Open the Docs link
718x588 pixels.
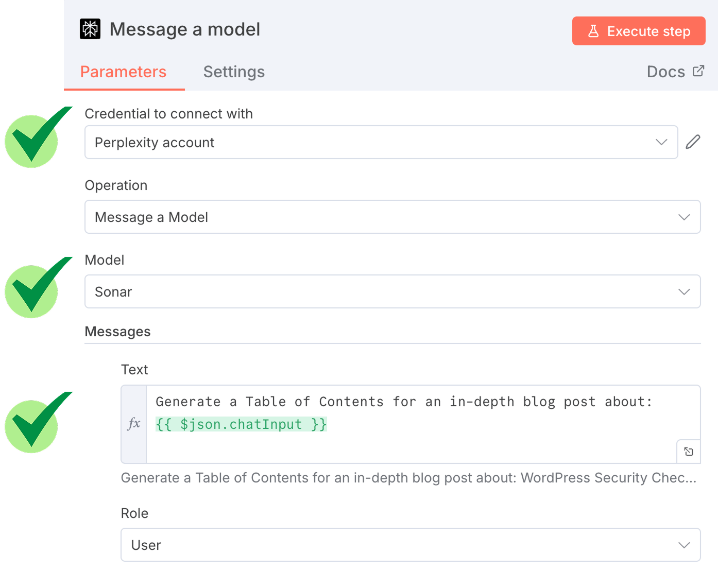pyautogui.click(x=666, y=72)
